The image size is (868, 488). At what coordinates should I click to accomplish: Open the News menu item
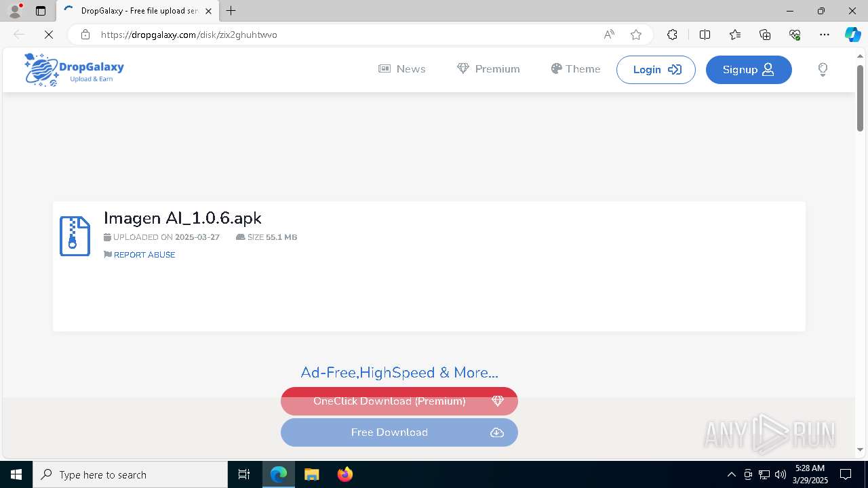coord(402,69)
